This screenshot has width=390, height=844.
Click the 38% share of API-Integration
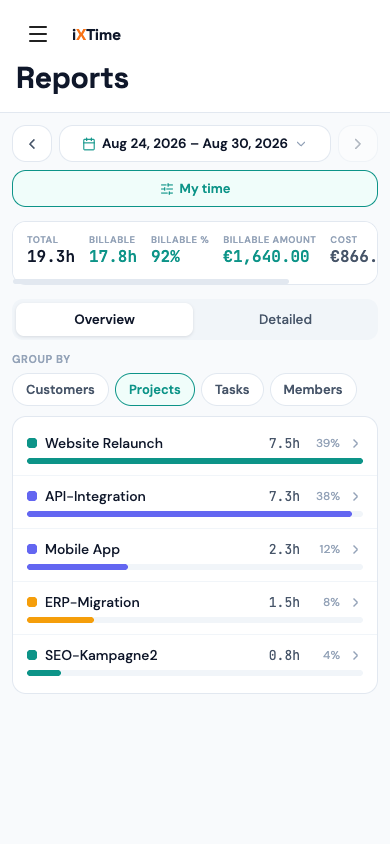click(x=328, y=496)
